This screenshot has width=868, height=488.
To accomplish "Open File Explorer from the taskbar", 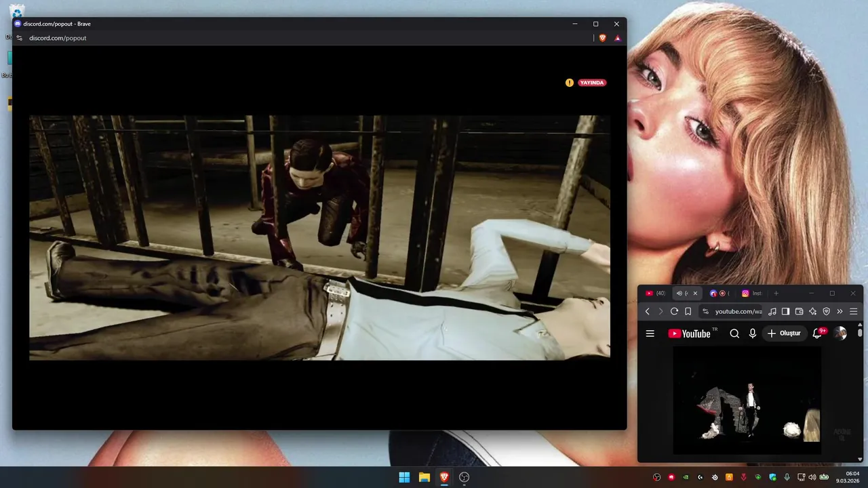I will 425,477.
